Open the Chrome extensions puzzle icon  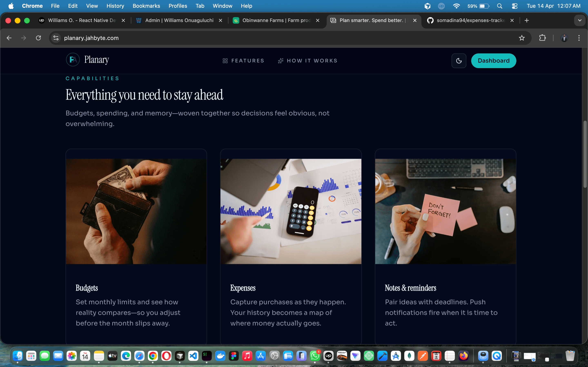(x=542, y=38)
